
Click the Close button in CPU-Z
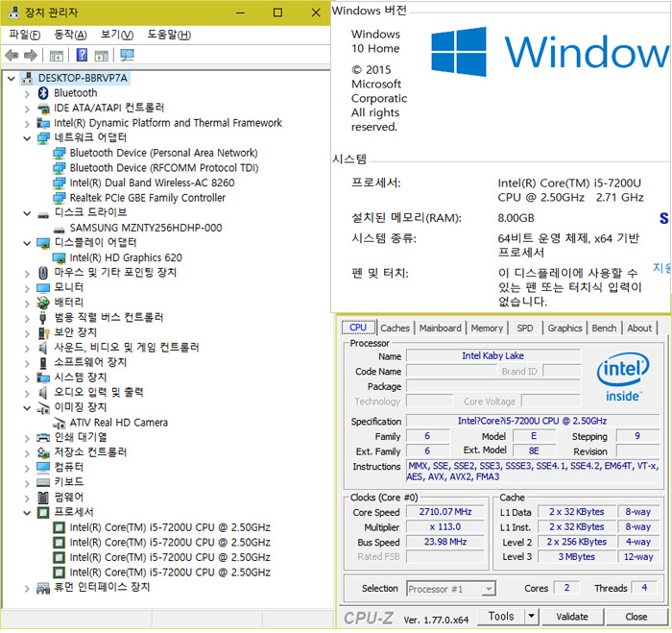coord(636,617)
